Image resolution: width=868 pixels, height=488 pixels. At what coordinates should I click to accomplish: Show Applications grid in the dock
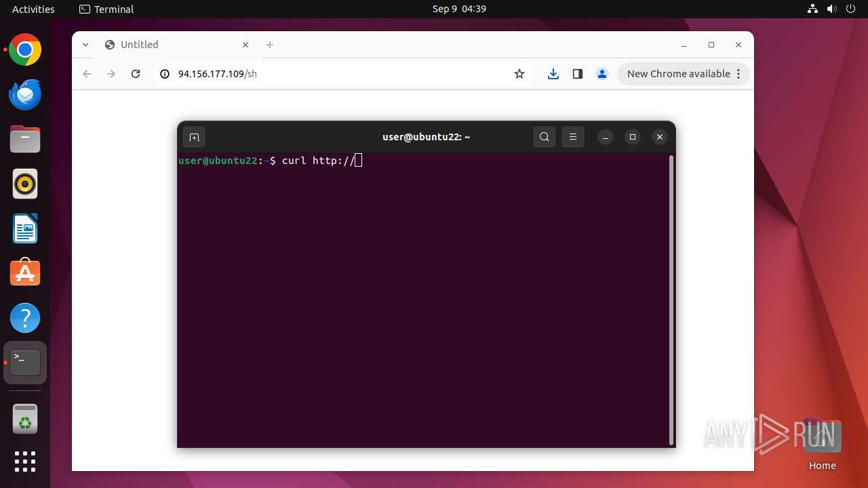point(25,462)
